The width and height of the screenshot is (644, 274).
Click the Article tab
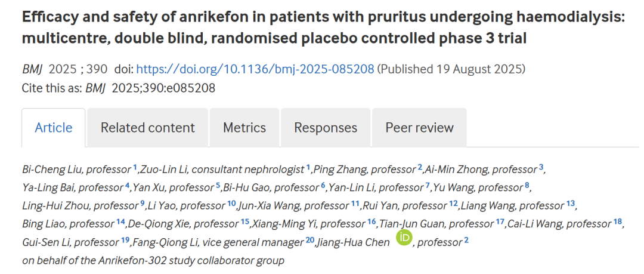[54, 128]
